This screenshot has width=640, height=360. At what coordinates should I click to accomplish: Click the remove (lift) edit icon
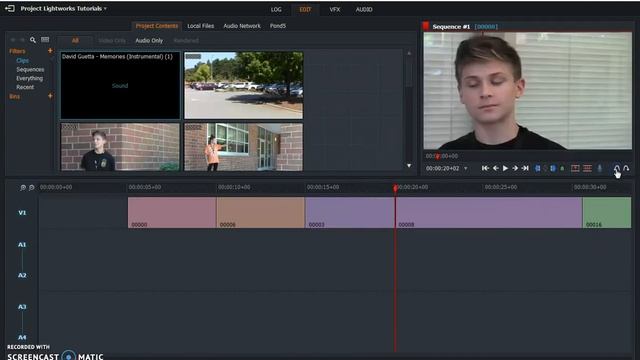click(575, 168)
